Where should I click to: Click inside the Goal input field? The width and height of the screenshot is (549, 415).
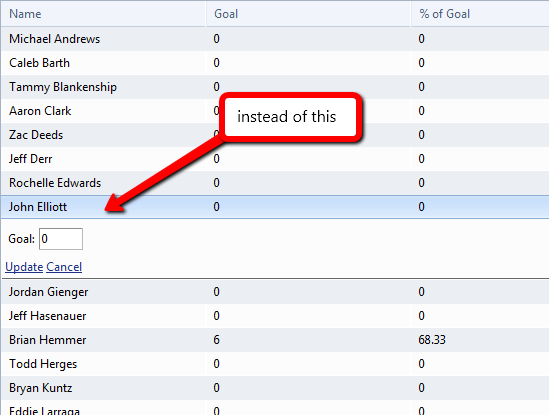point(61,239)
